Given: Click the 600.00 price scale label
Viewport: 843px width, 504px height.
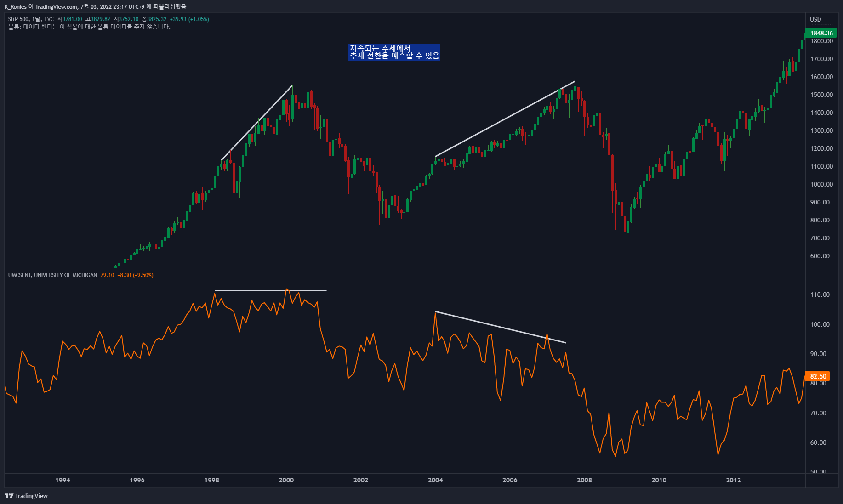Looking at the screenshot, I should click(x=820, y=256).
